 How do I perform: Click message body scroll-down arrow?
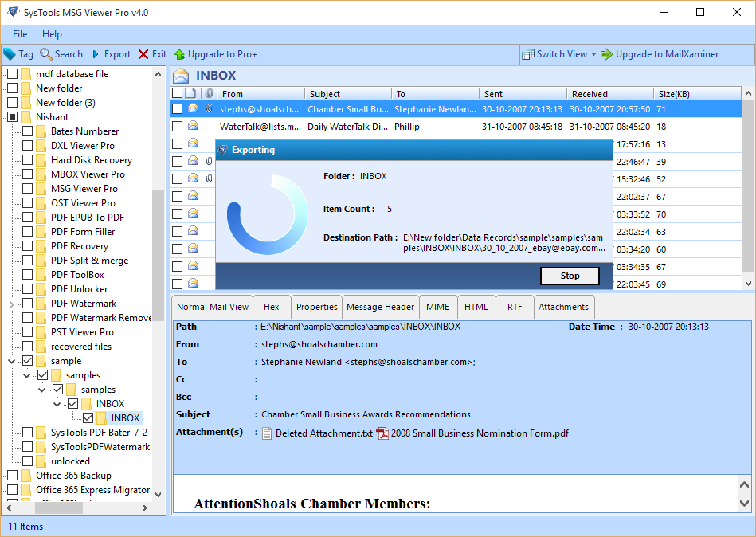coord(745,504)
